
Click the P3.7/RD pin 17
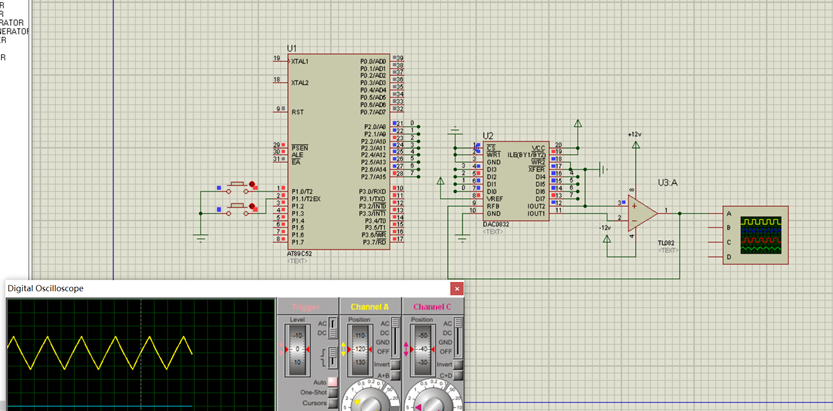[397, 239]
